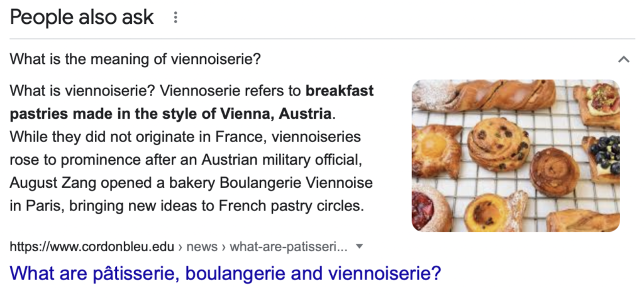Open the "What are pâtisserie, boulangerie and viennoiserie?" link

[x=225, y=273]
